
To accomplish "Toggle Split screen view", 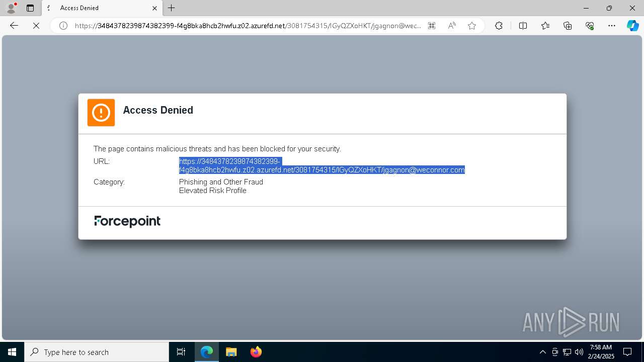I will click(523, 26).
